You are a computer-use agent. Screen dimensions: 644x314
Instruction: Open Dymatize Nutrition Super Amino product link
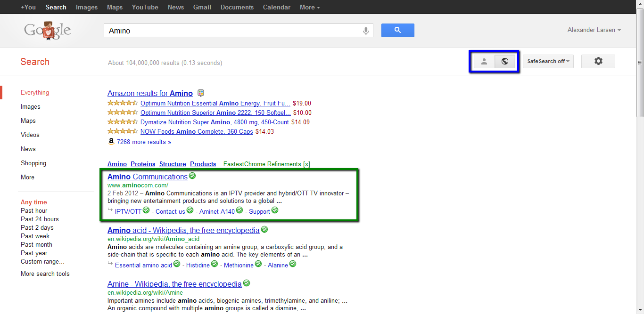pos(215,122)
